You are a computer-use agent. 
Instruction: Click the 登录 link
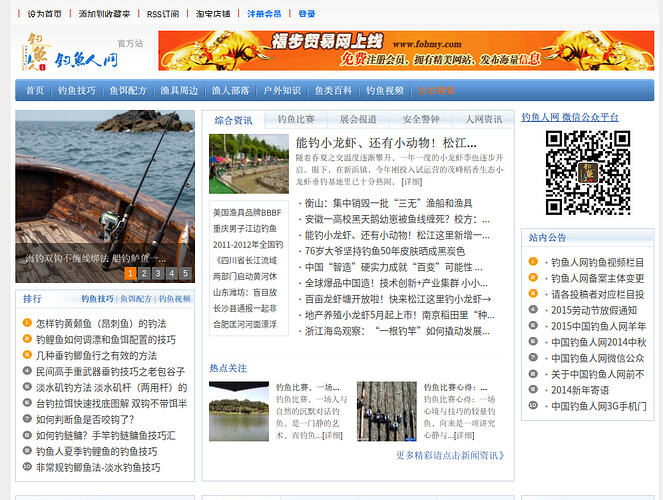click(x=307, y=14)
